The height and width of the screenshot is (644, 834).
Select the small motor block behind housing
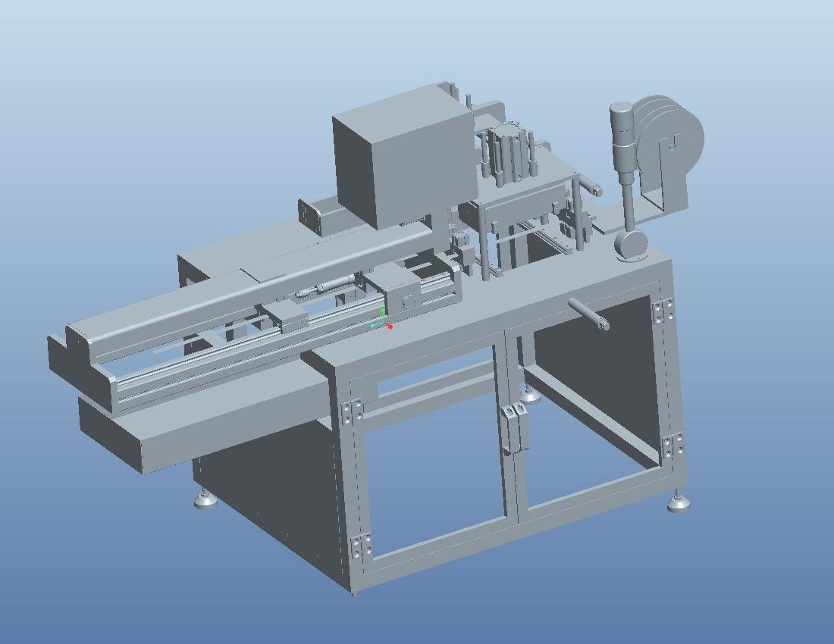pyautogui.click(x=321, y=217)
